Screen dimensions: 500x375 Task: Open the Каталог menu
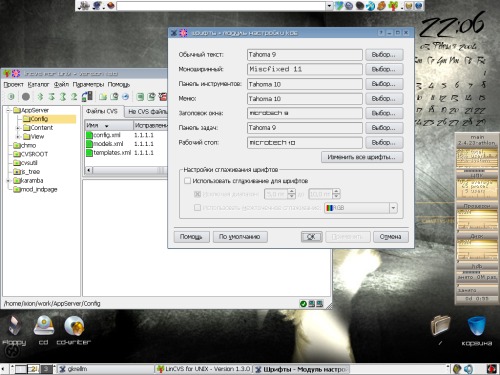point(38,84)
